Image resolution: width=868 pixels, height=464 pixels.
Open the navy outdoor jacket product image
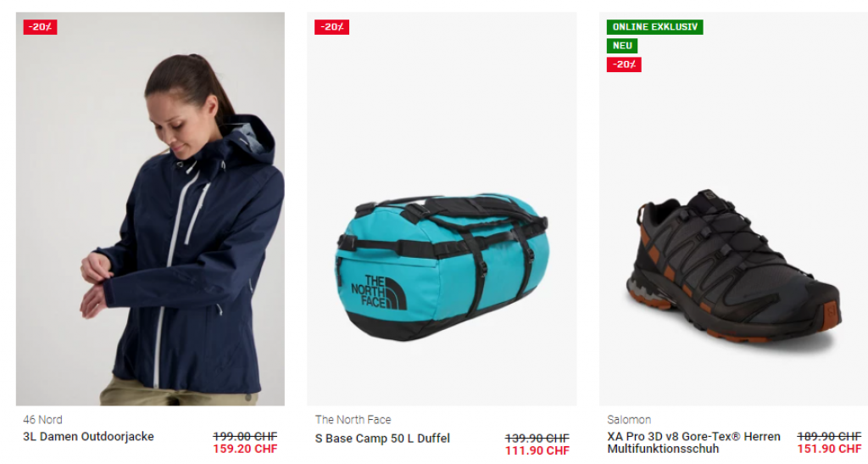(x=150, y=209)
